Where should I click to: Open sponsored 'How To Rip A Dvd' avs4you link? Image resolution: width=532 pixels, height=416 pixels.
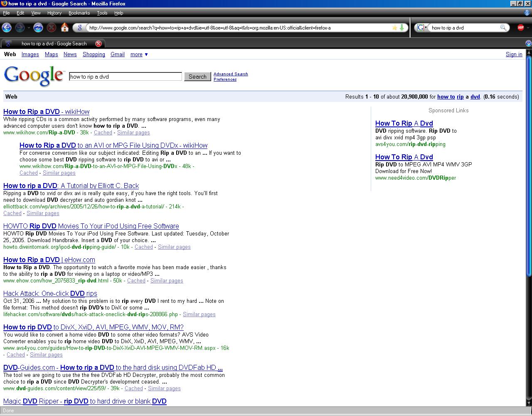[404, 123]
